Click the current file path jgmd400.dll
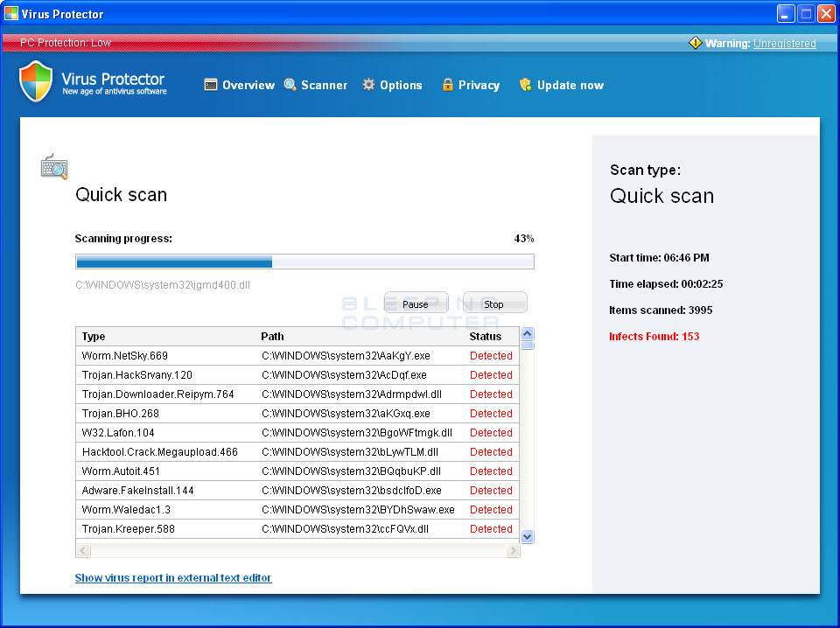 pyautogui.click(x=163, y=285)
